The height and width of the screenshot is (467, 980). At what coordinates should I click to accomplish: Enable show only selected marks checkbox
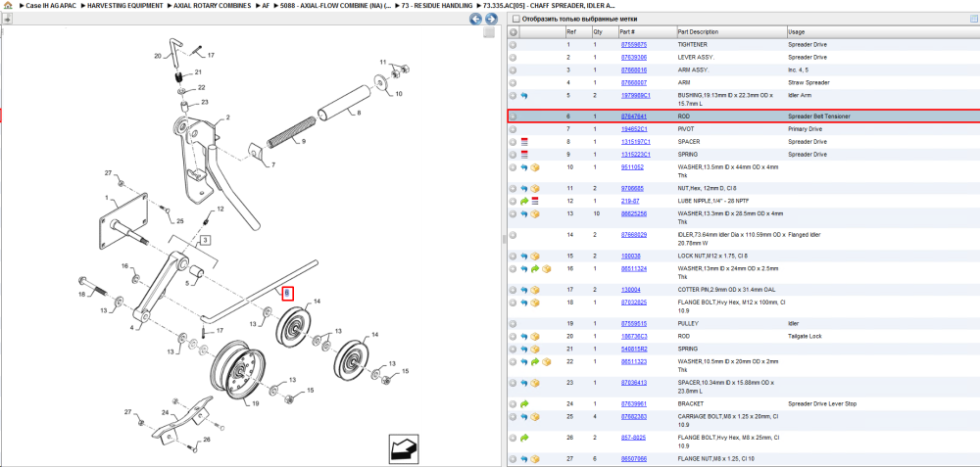click(x=515, y=19)
